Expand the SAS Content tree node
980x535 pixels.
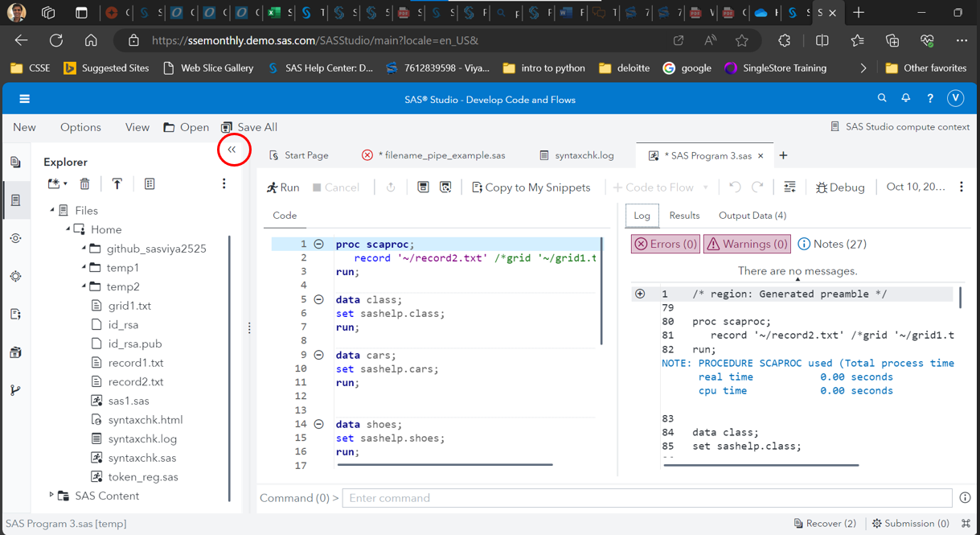[51, 496]
